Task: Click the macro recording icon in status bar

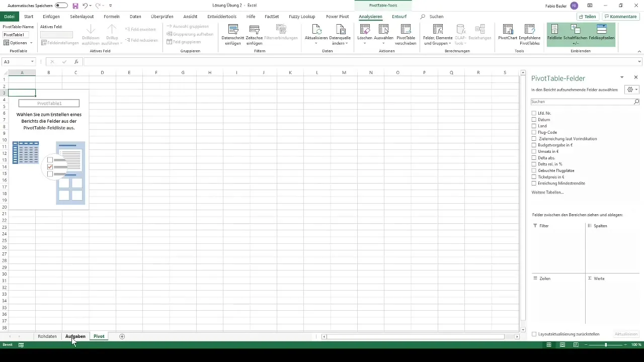Action: 21,345
